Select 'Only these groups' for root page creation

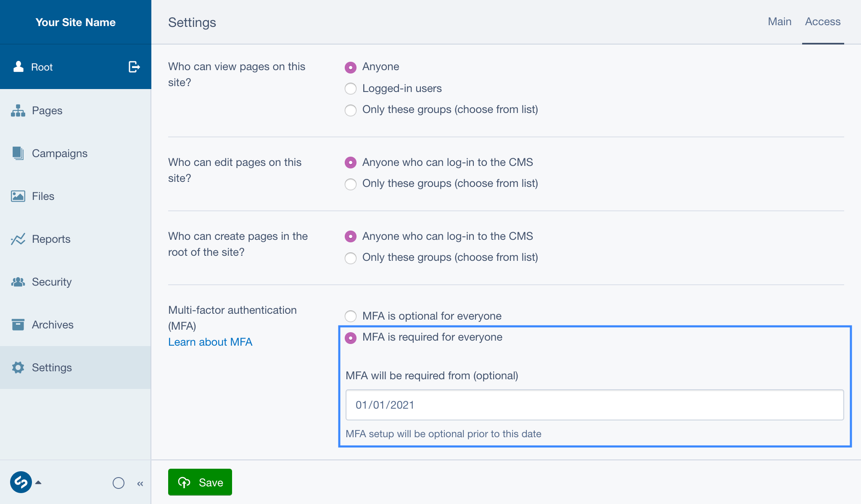(x=350, y=258)
